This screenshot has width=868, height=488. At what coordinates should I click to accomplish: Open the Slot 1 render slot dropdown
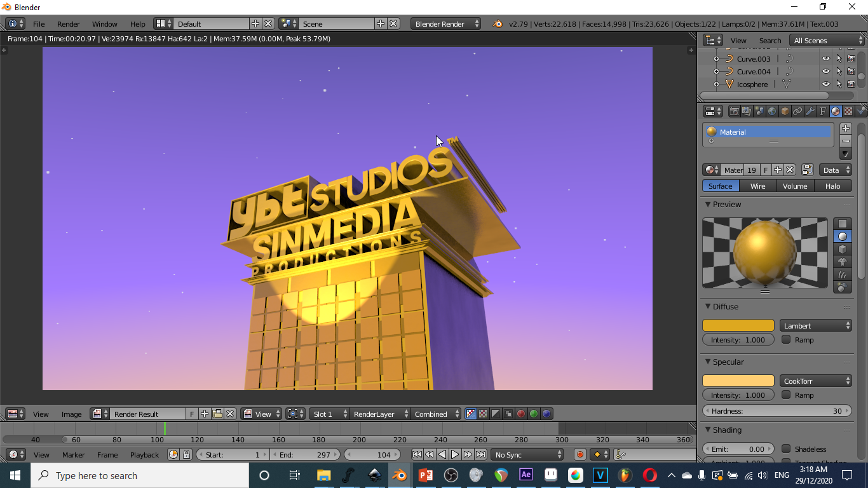tap(329, 414)
